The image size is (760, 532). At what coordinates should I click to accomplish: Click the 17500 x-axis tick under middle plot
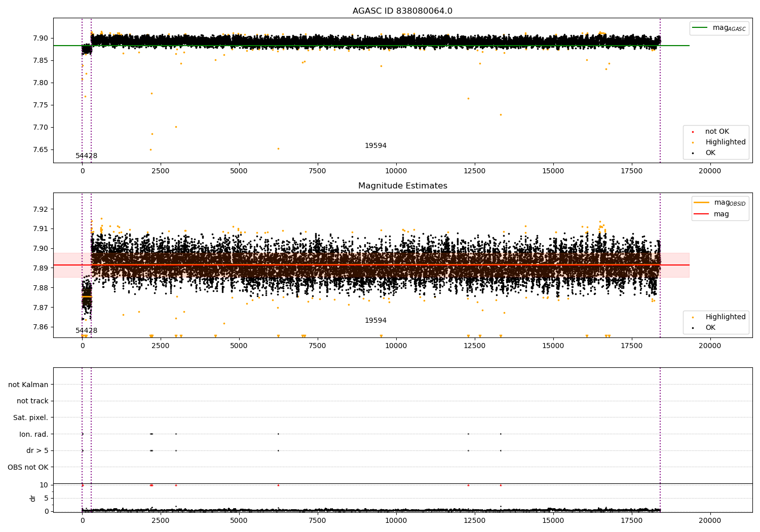[631, 346]
